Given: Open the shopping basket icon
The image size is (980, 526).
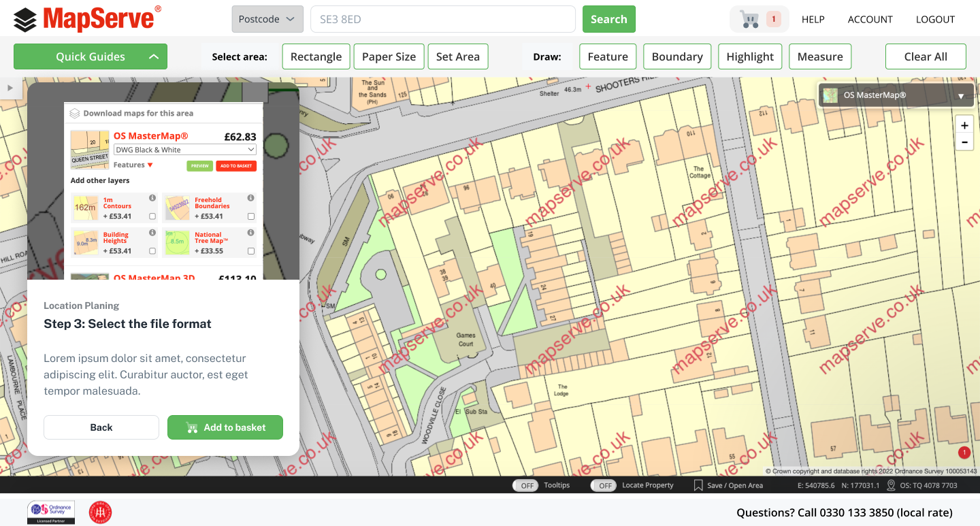Looking at the screenshot, I should pyautogui.click(x=749, y=19).
